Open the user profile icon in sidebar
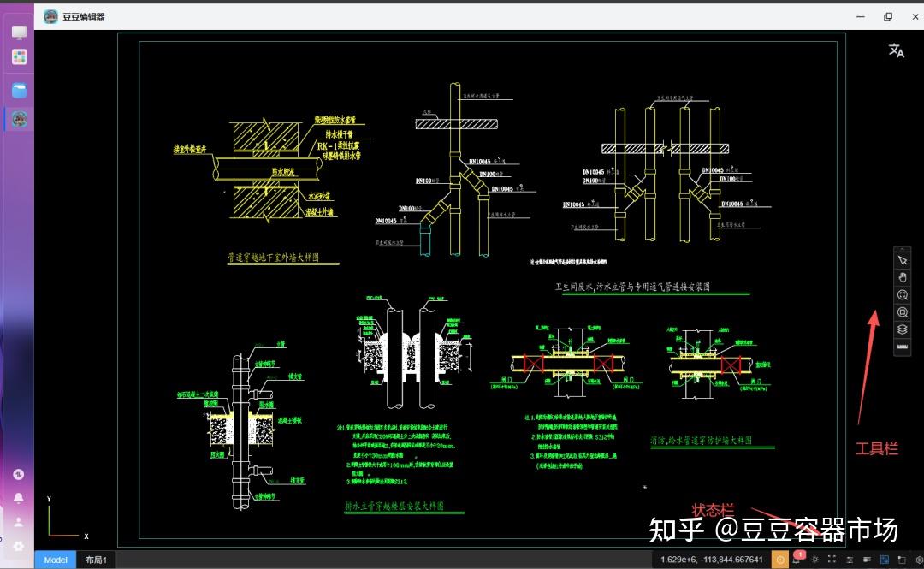Image resolution: width=924 pixels, height=569 pixels. pyautogui.click(x=18, y=523)
